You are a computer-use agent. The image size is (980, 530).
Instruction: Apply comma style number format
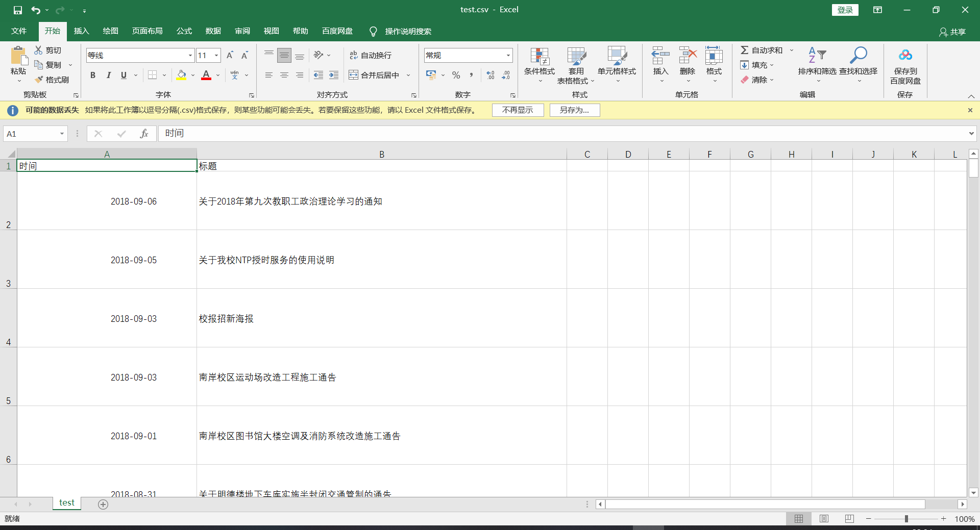coord(471,75)
